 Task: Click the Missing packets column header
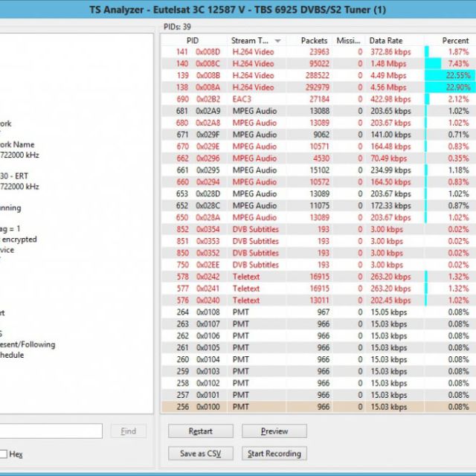click(349, 40)
